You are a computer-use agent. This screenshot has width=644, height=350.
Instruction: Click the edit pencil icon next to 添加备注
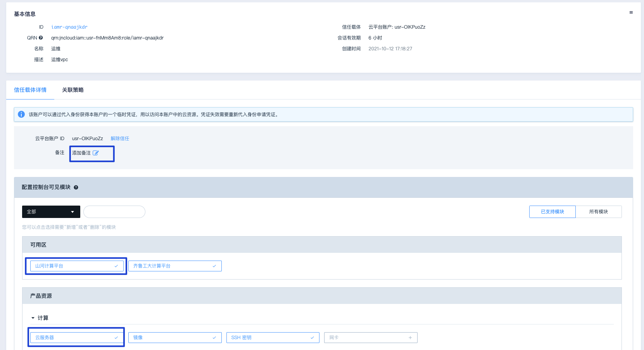[x=96, y=153]
